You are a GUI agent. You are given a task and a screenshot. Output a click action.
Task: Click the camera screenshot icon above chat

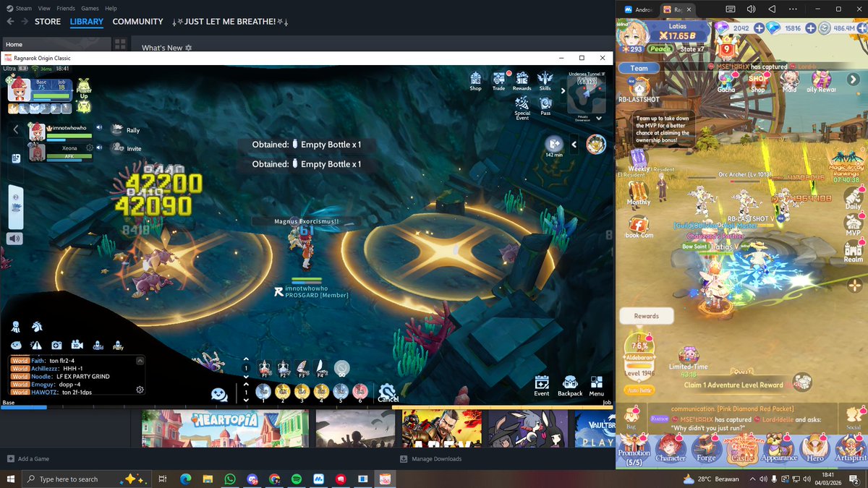pyautogui.click(x=56, y=346)
